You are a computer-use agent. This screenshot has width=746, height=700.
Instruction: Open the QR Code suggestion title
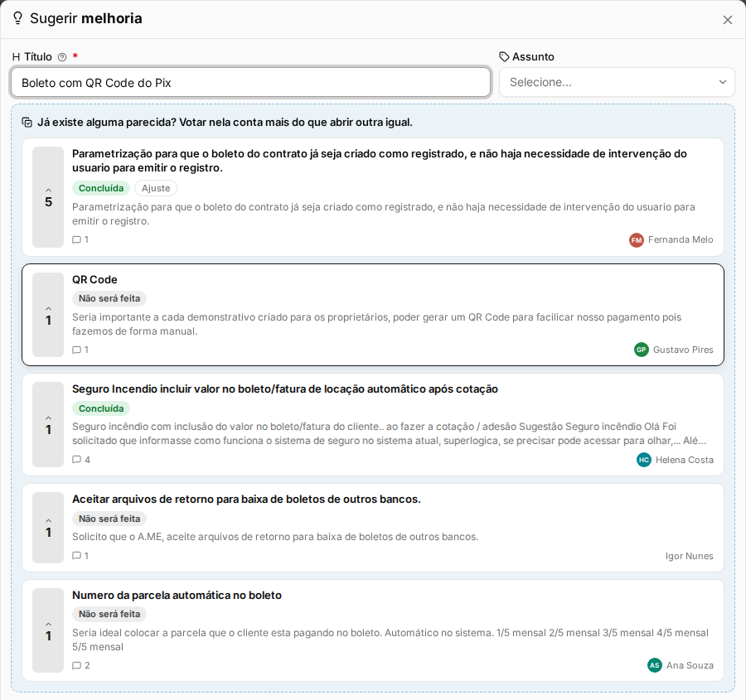tap(94, 280)
